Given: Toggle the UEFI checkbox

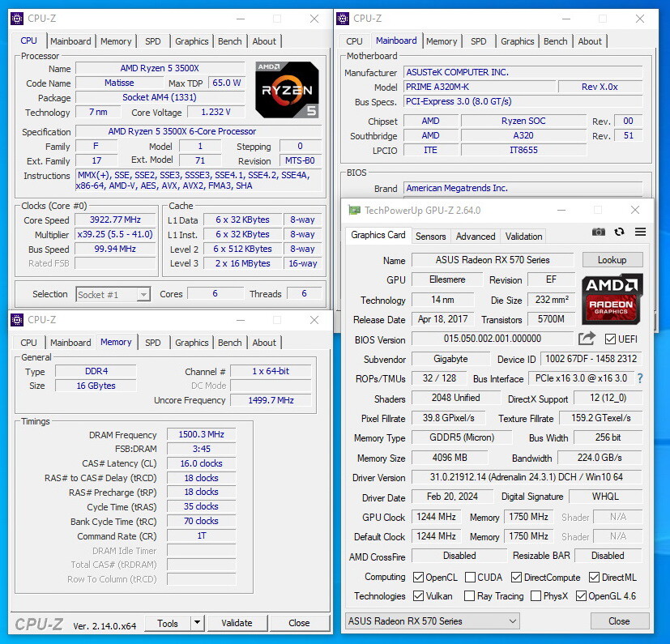Looking at the screenshot, I should pyautogui.click(x=610, y=339).
